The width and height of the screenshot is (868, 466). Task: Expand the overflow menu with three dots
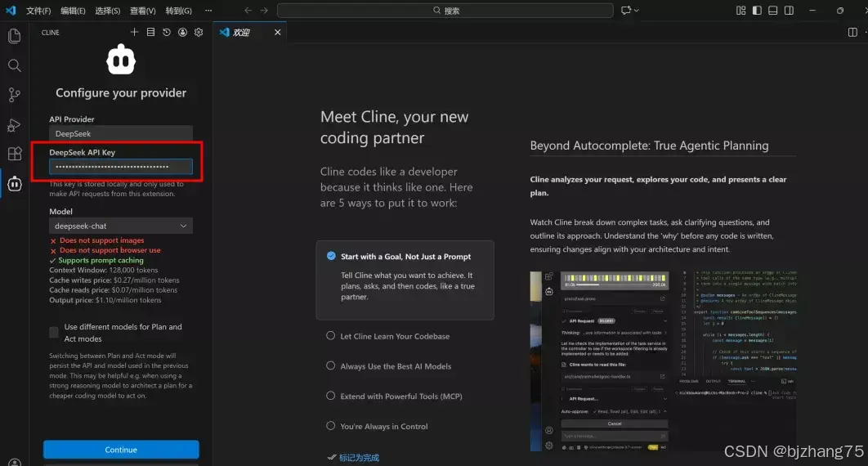click(208, 11)
